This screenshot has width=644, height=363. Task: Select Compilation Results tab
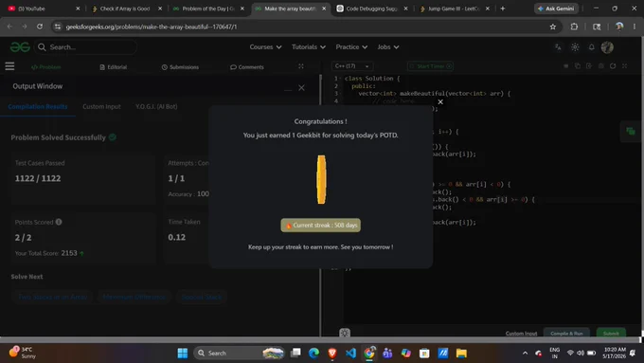[x=38, y=106]
